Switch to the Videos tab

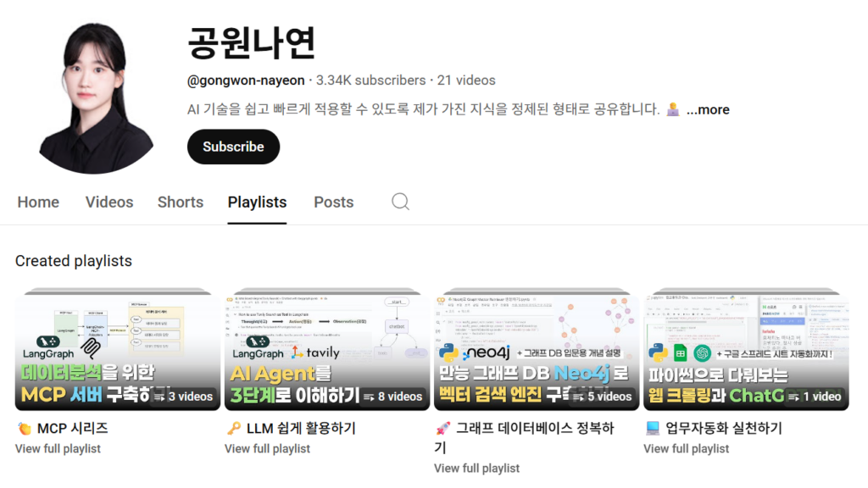[x=109, y=202]
